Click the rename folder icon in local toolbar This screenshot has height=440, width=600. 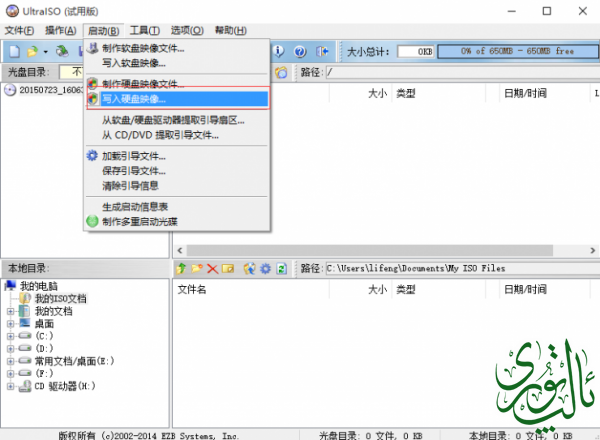(228, 269)
